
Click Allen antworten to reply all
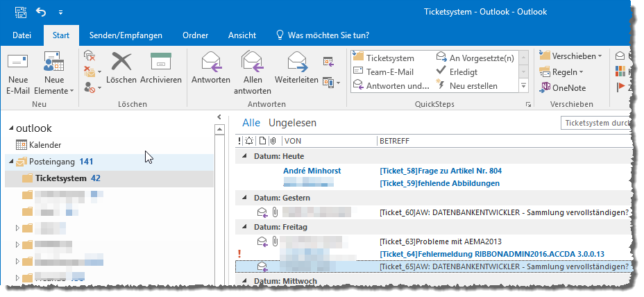click(x=252, y=73)
